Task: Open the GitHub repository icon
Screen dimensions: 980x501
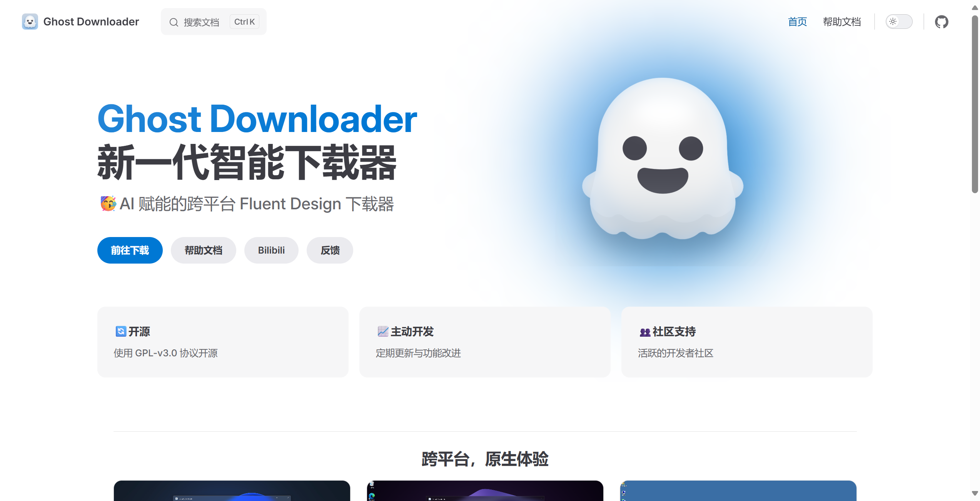Action: 942,22
